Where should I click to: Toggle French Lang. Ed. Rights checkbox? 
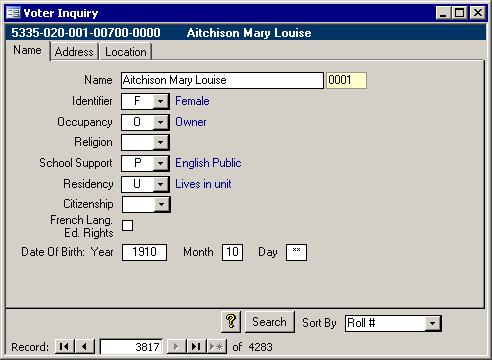pos(128,226)
